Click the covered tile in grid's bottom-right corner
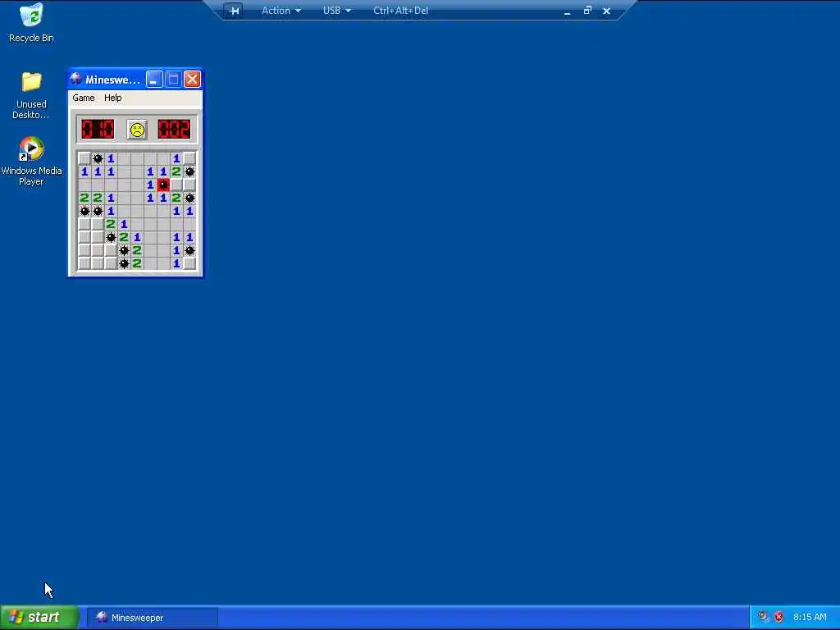The height and width of the screenshot is (630, 840). pos(189,263)
